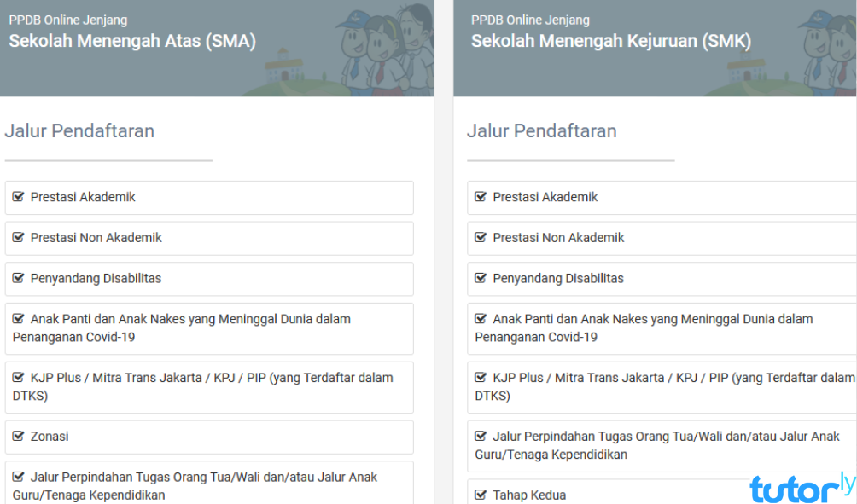
Task: Check Tahap Kedua under SMK registration paths
Action: [x=480, y=495]
